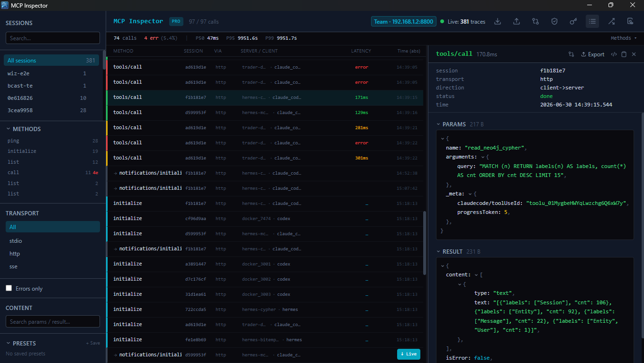The image size is (644, 363).
Task: Click the sessions list scrollbar
Action: (x=104, y=60)
